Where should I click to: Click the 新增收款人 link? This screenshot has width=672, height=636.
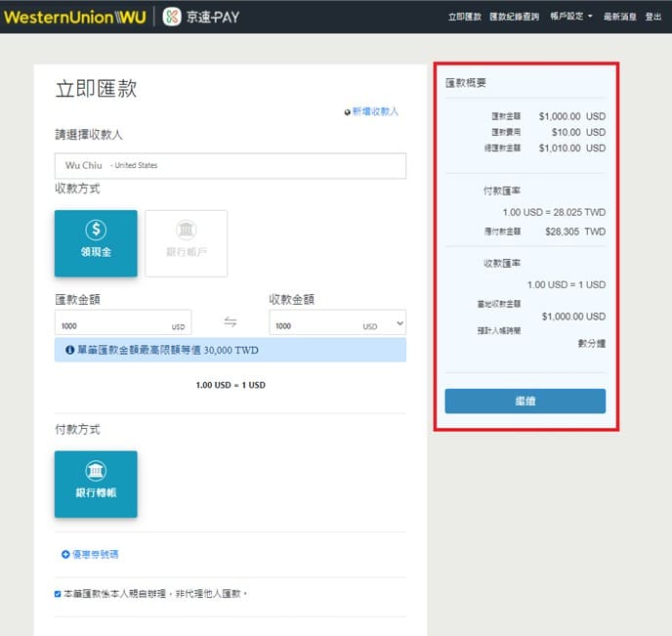(374, 112)
